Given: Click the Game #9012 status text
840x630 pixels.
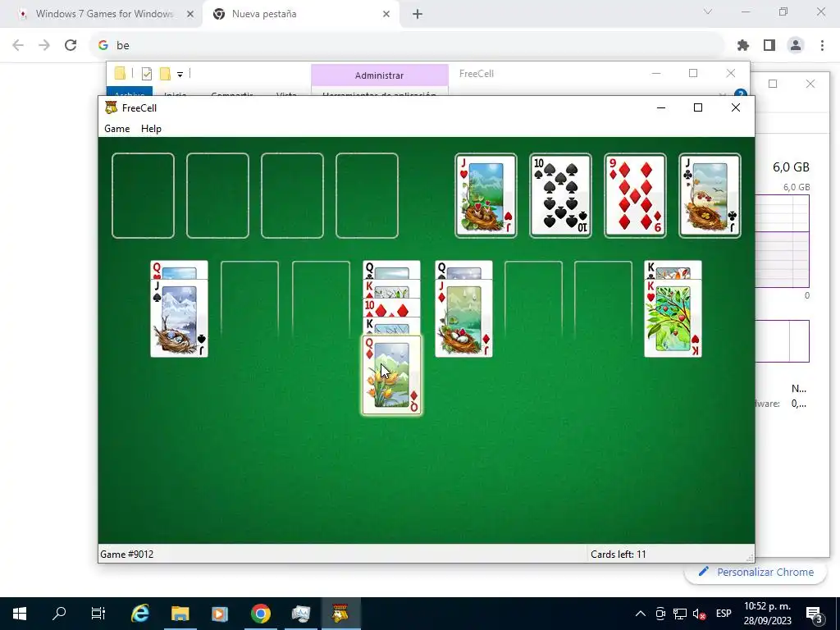Looking at the screenshot, I should [x=127, y=554].
